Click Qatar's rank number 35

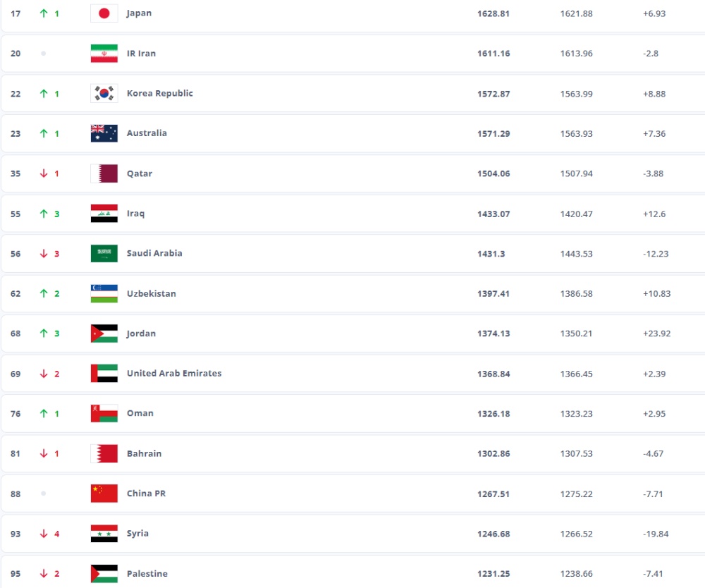(16, 173)
